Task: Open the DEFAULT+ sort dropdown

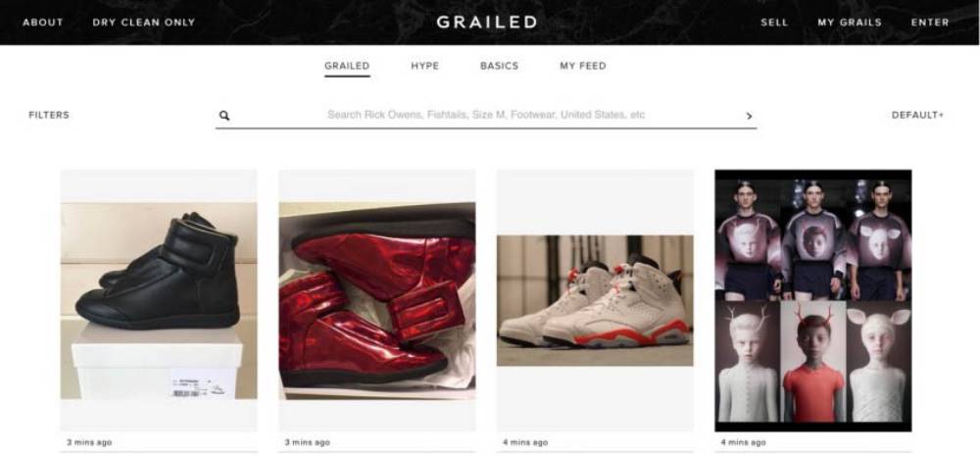Action: click(x=917, y=115)
